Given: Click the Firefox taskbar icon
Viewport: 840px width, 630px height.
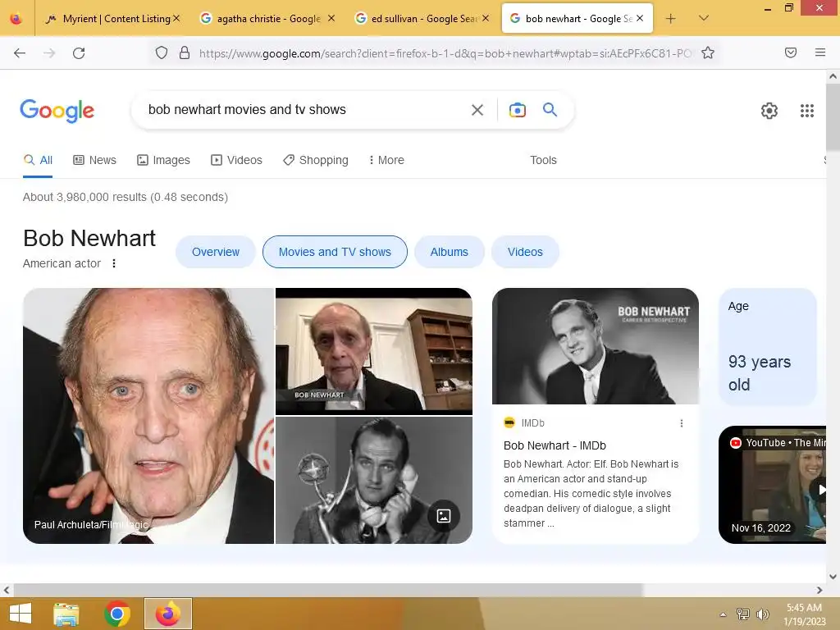Looking at the screenshot, I should (168, 614).
